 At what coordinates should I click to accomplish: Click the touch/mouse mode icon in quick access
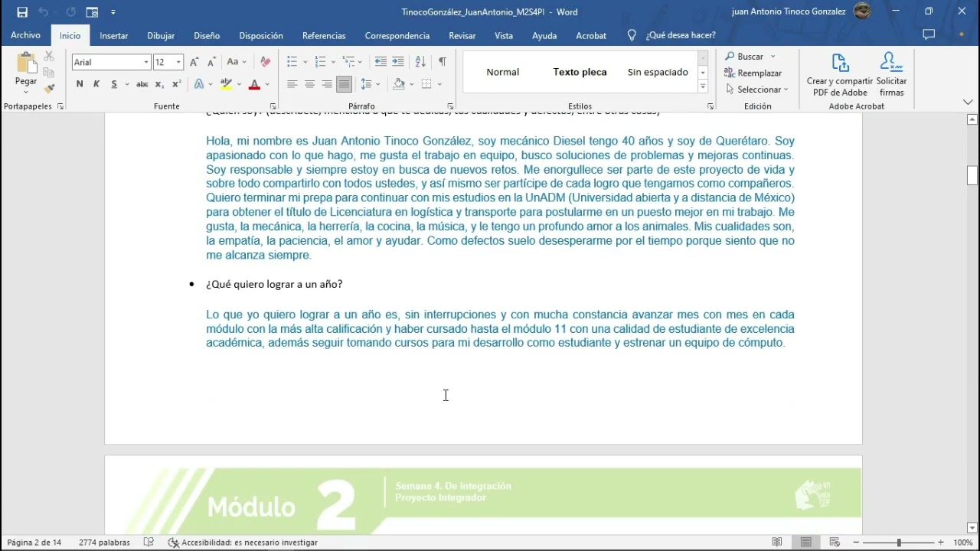[92, 11]
